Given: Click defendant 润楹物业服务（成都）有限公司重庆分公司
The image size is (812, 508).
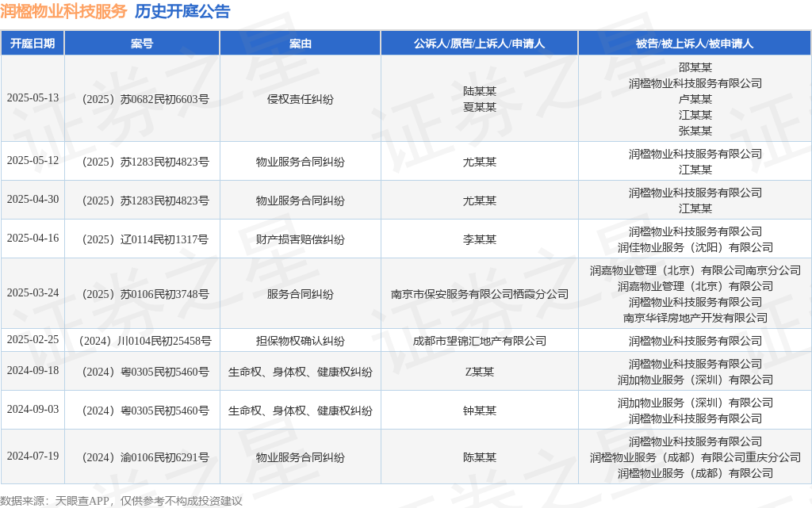Looking at the screenshot, I should point(695,458).
